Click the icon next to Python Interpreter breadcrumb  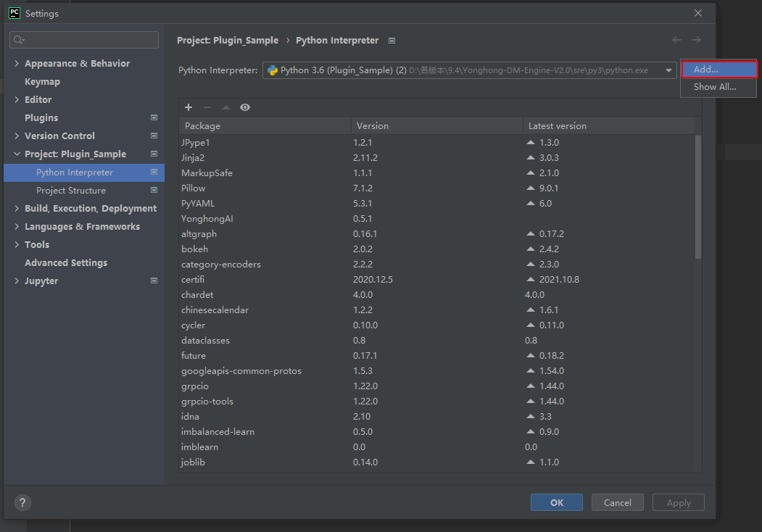392,41
